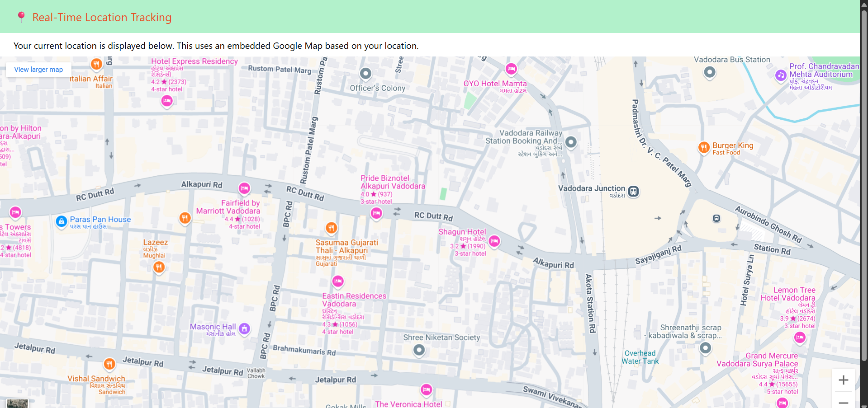Click the Hotel Express Residency hotel pin
Screen dimensions: 868x408
pyautogui.click(x=167, y=101)
